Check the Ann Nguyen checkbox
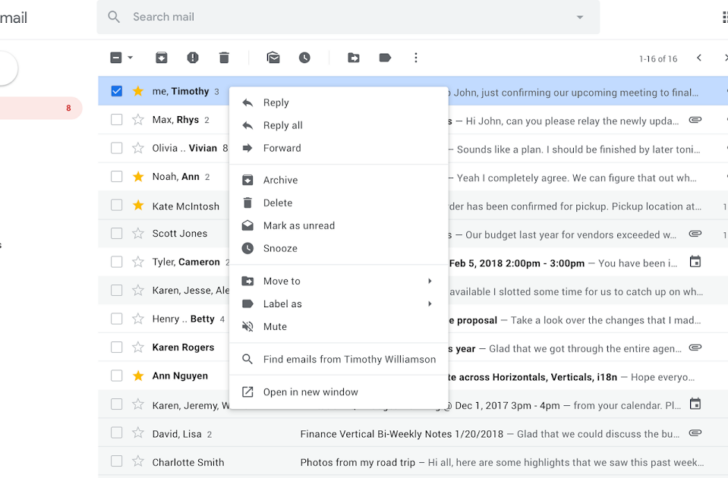The width and height of the screenshot is (728, 478). [117, 375]
